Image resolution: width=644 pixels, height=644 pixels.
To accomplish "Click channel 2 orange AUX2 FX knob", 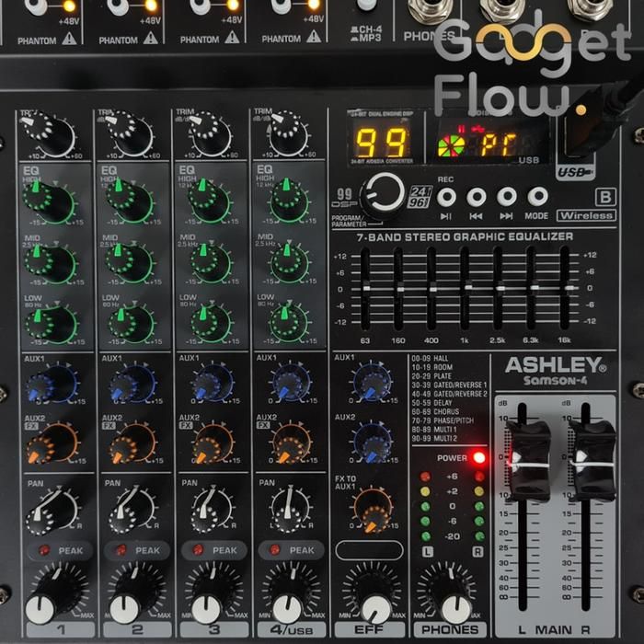I will click(131, 444).
